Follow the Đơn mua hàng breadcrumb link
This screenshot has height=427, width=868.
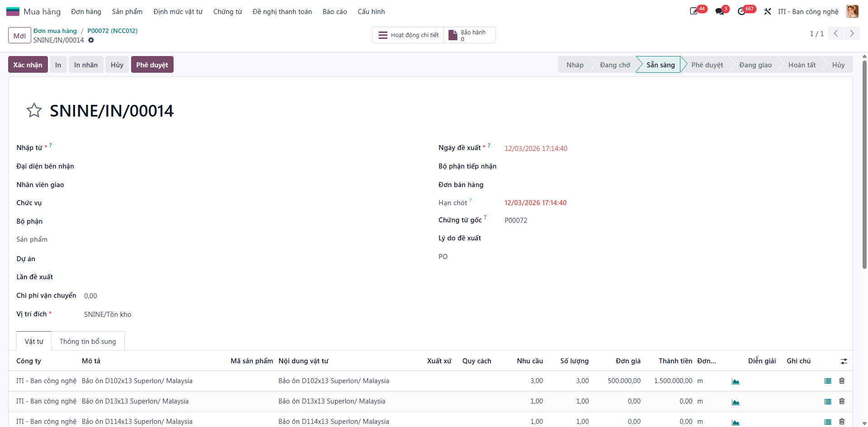55,31
